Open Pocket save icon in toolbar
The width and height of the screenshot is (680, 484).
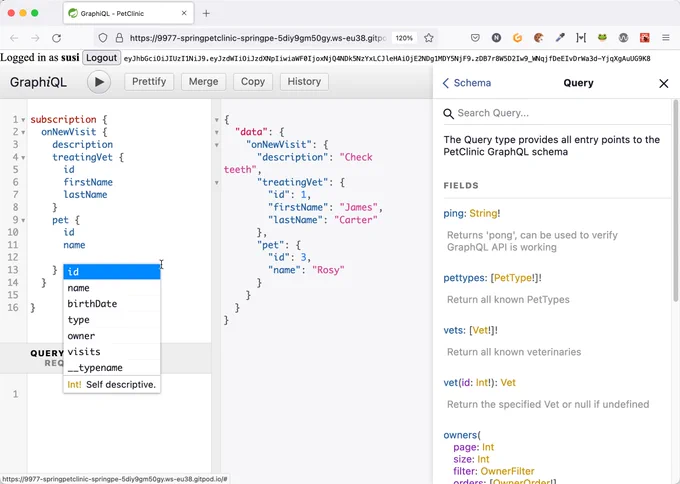(x=475, y=38)
